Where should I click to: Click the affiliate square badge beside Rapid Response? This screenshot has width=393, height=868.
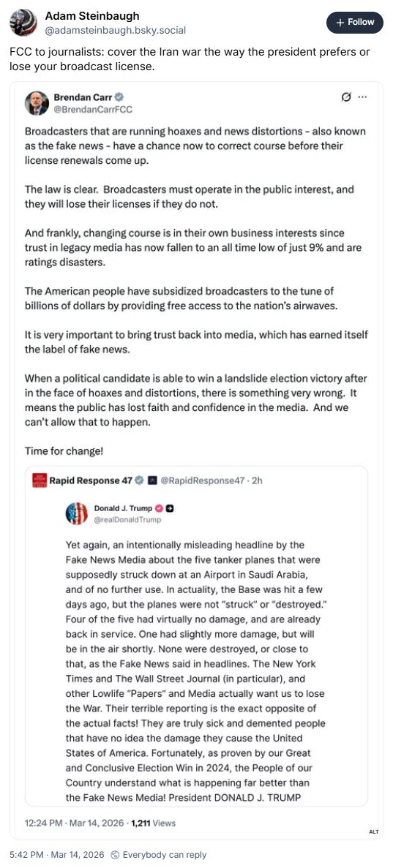[153, 480]
